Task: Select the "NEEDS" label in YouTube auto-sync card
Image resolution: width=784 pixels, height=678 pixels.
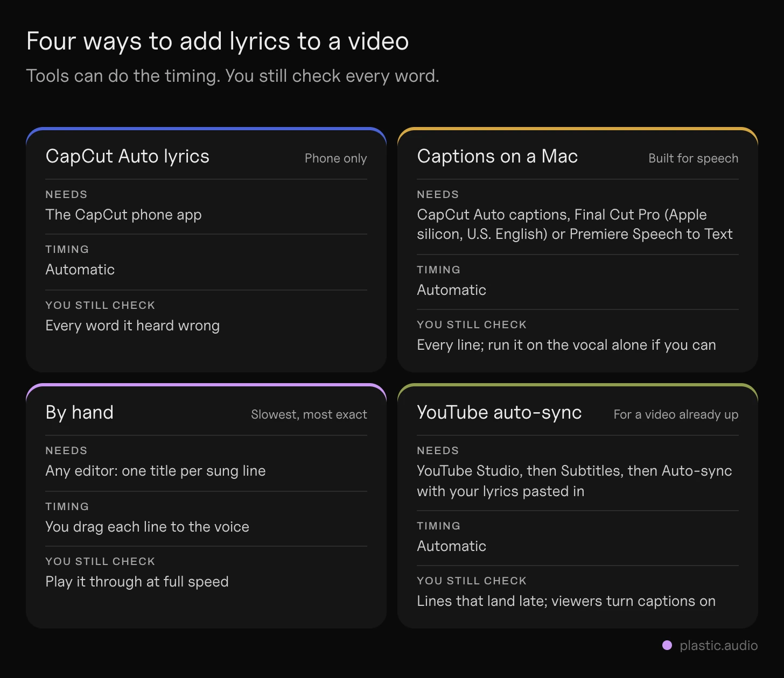Action: point(438,450)
